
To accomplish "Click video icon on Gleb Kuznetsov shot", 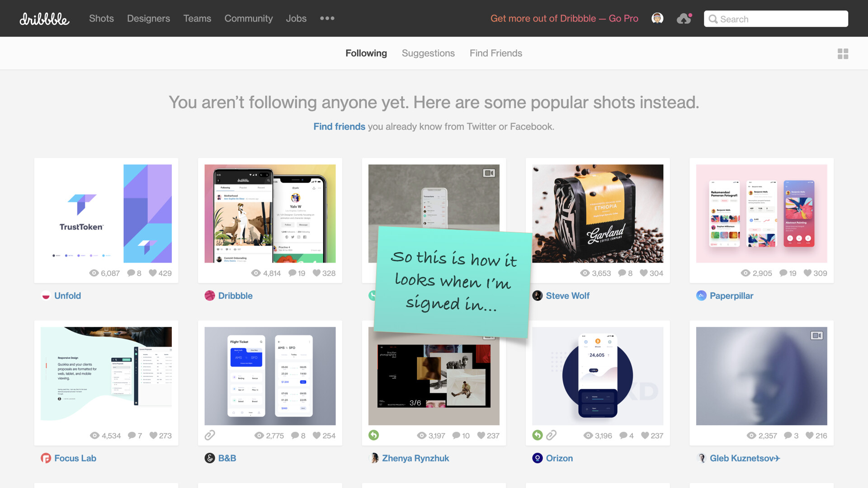I will pyautogui.click(x=816, y=336).
